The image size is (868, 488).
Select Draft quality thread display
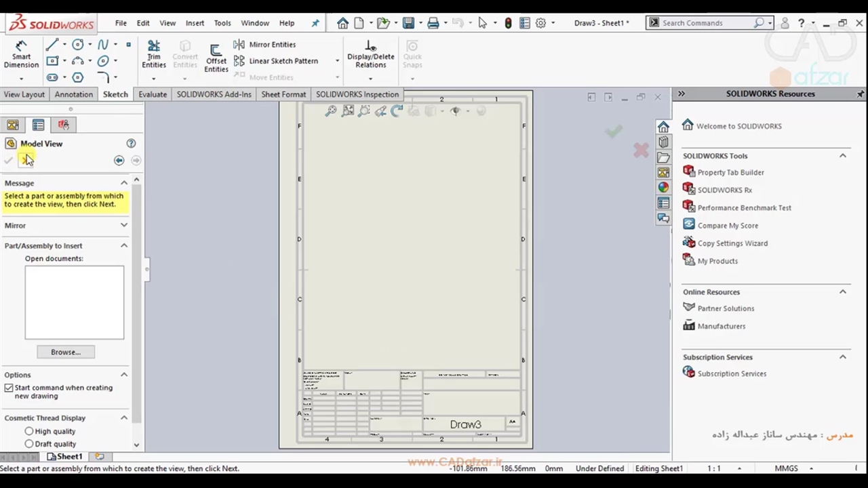point(29,444)
